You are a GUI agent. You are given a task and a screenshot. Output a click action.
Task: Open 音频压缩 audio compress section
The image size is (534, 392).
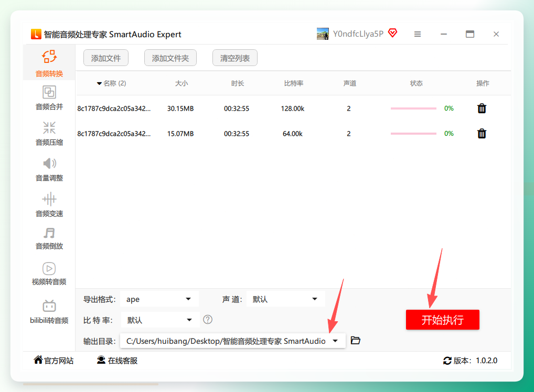[49, 134]
